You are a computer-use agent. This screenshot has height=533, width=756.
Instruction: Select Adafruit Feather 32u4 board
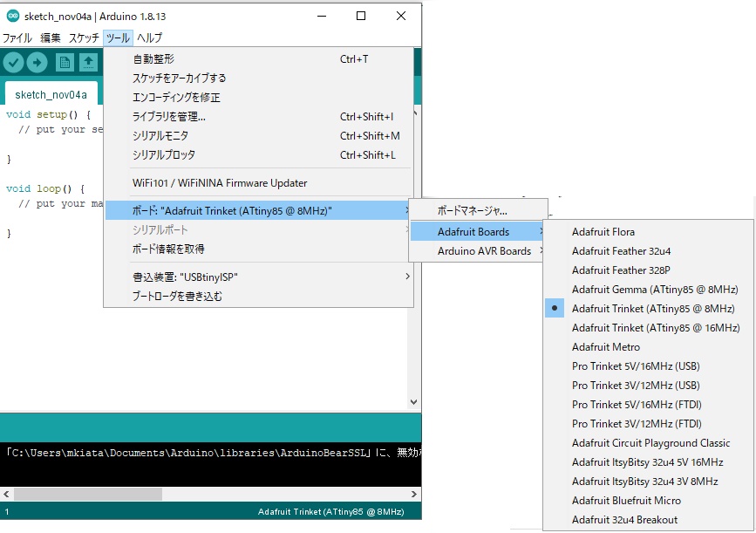click(649, 251)
